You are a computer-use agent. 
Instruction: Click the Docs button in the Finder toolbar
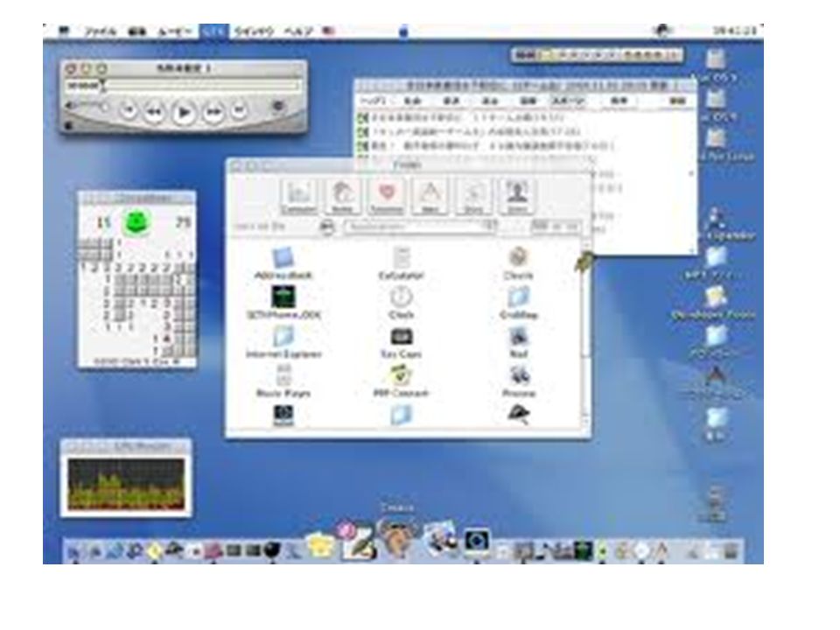[x=473, y=197]
